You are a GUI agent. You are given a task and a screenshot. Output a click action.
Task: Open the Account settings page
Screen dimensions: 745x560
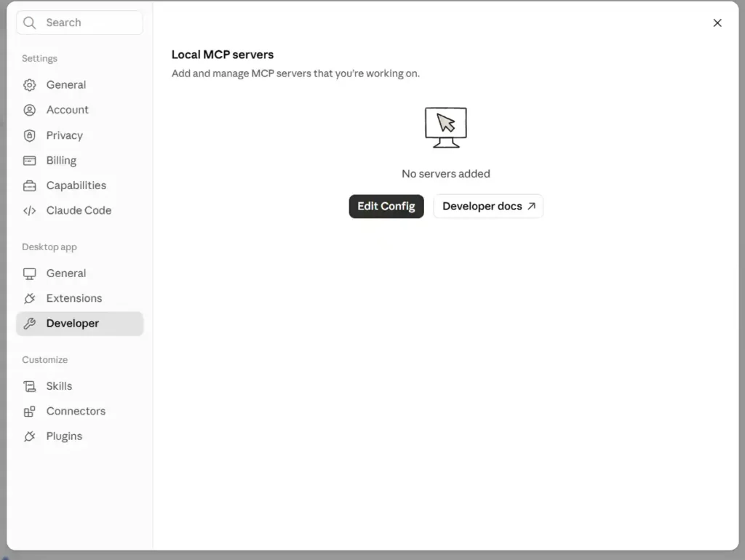[80, 111]
